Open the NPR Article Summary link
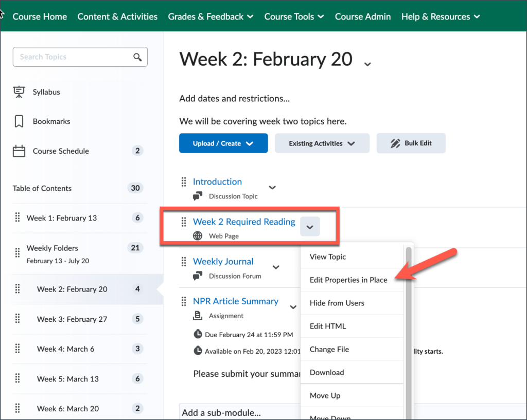527x420 pixels. (236, 301)
